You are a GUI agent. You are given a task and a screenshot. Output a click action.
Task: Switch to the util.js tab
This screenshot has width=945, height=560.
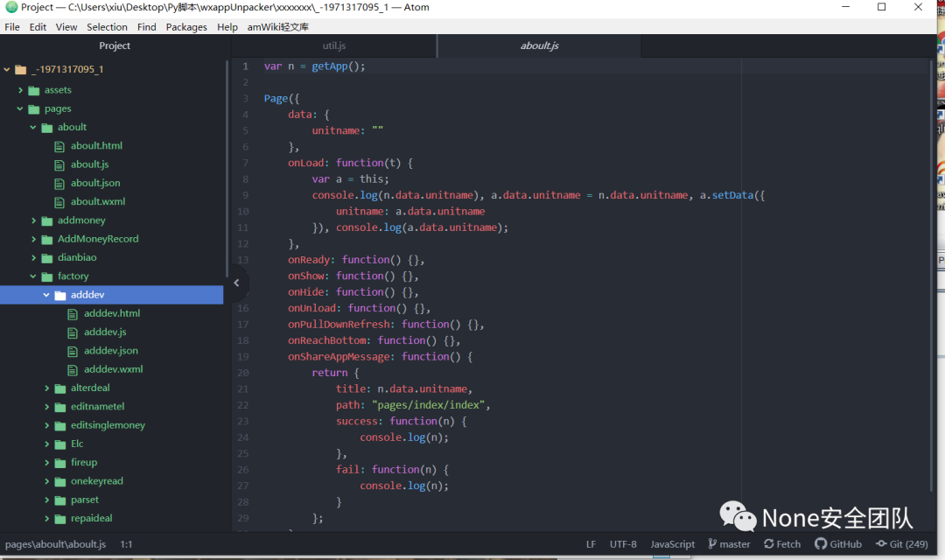[334, 45]
